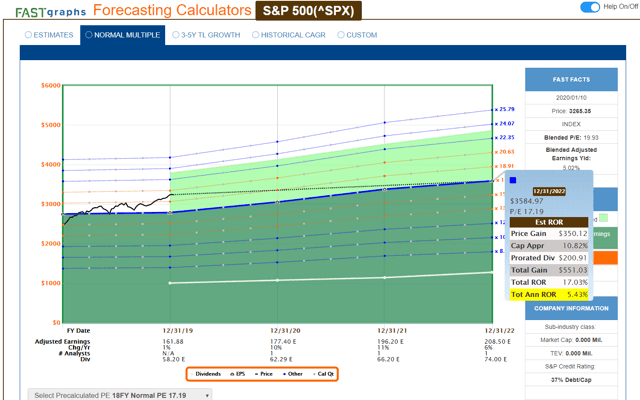Click the Total Gain $551.03 row
The image size is (640, 400).
pyautogui.click(x=549, y=270)
